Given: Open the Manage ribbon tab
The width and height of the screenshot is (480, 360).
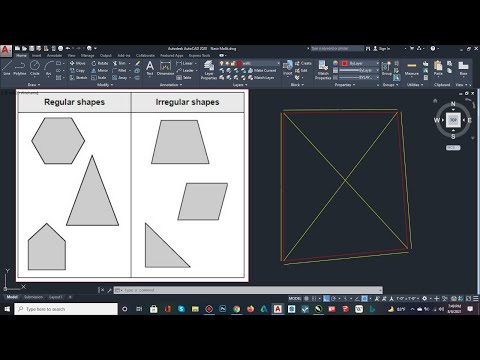Looking at the screenshot, I should (87, 56).
